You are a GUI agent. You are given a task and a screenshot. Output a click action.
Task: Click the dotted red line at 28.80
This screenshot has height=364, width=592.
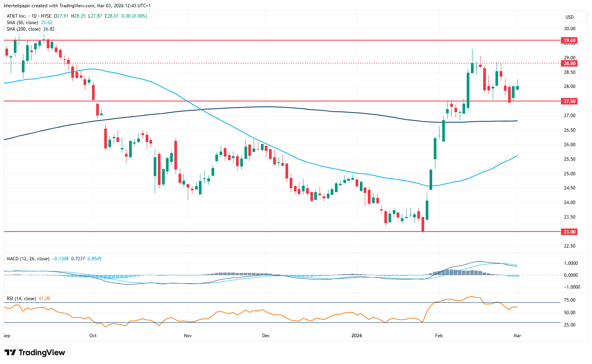268,63
